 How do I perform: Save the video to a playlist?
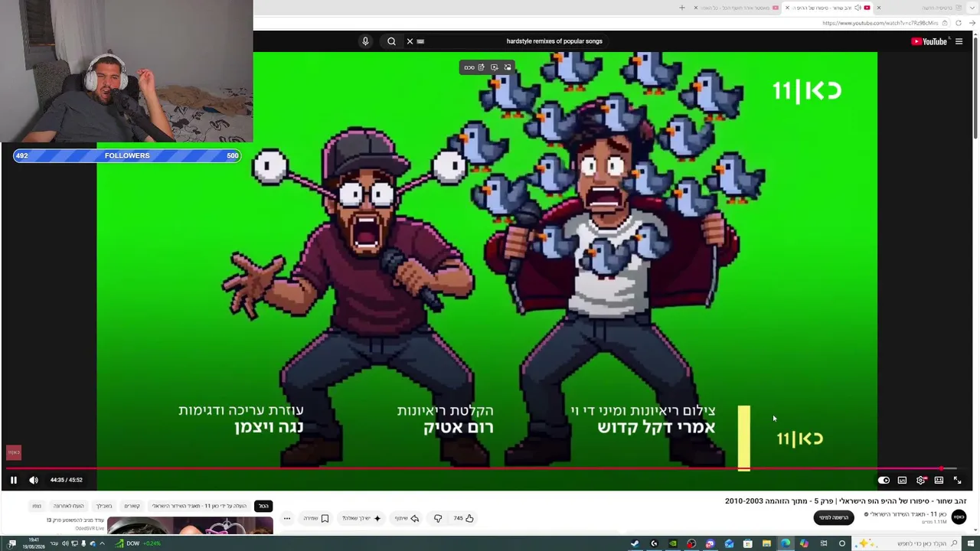point(316,518)
